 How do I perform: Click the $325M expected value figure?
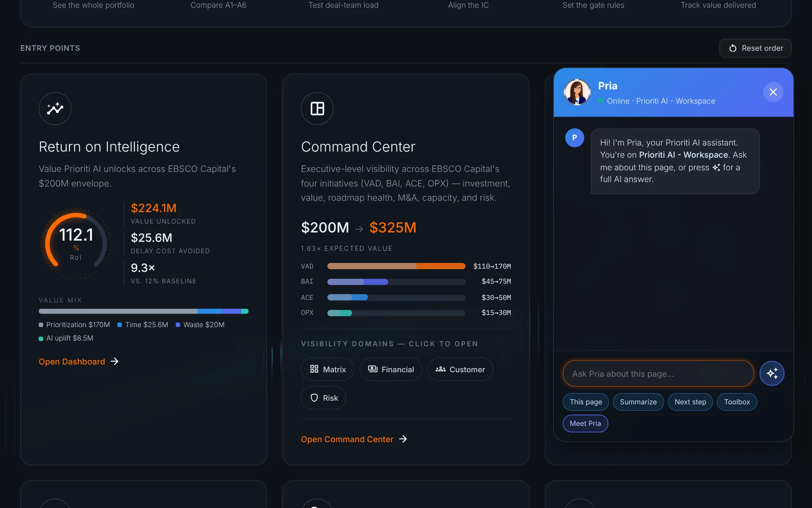393,228
